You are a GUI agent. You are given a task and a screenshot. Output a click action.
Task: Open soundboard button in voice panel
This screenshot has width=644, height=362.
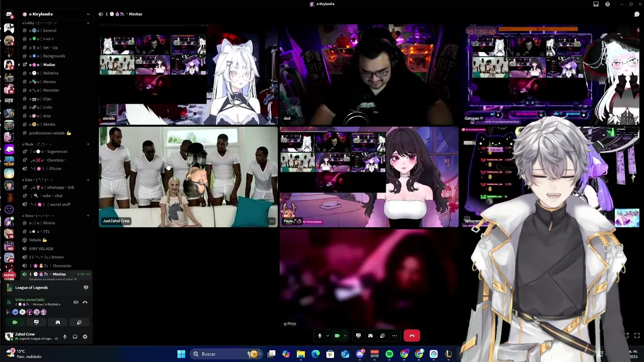(x=79, y=322)
